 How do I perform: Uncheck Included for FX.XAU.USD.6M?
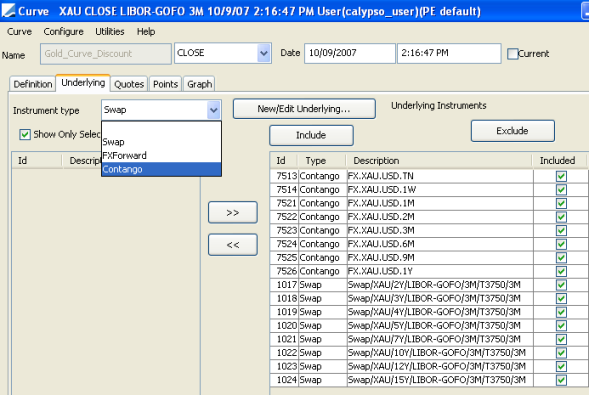pyautogui.click(x=561, y=244)
